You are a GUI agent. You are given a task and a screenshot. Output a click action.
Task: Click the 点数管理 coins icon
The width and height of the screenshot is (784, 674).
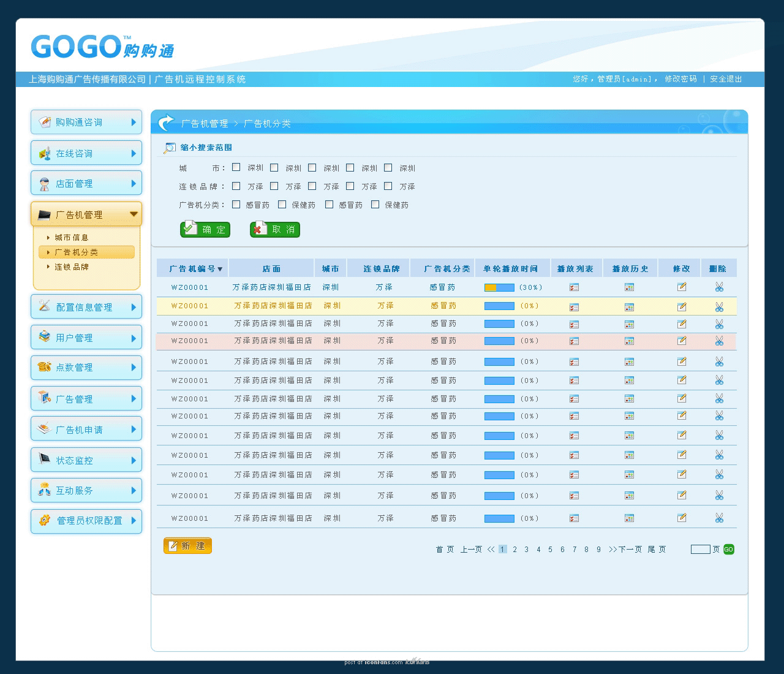(x=45, y=367)
